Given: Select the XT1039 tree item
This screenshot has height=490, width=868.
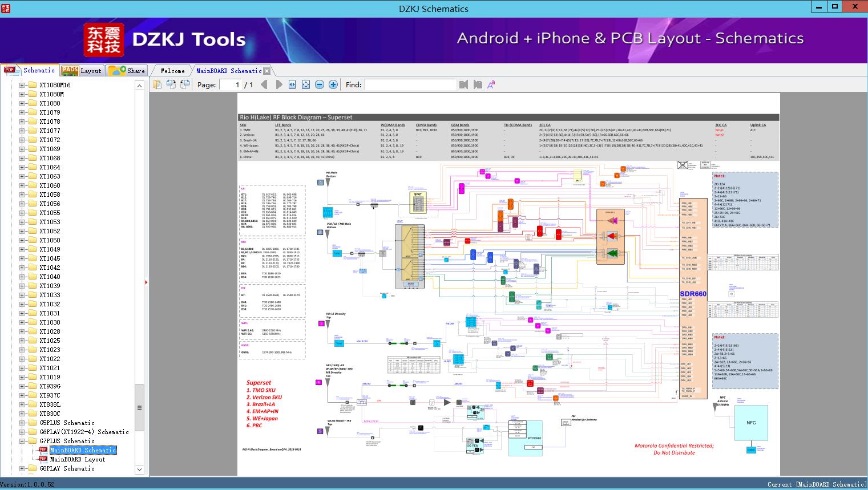Looking at the screenshot, I should click(50, 286).
